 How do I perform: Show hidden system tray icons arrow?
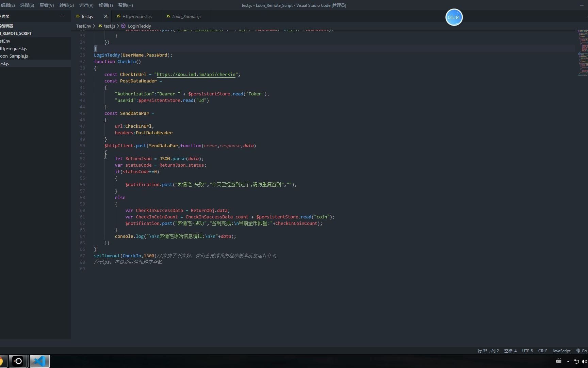568,362
